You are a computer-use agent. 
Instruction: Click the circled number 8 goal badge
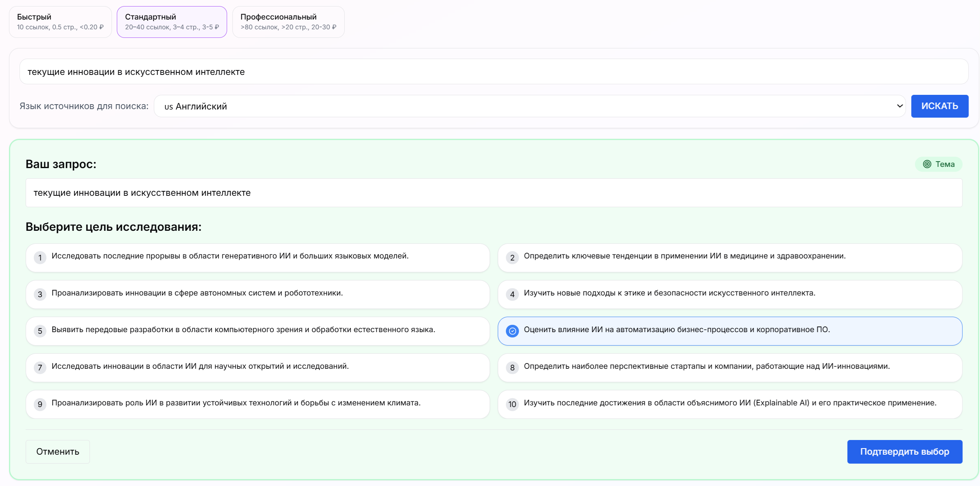pyautogui.click(x=512, y=368)
